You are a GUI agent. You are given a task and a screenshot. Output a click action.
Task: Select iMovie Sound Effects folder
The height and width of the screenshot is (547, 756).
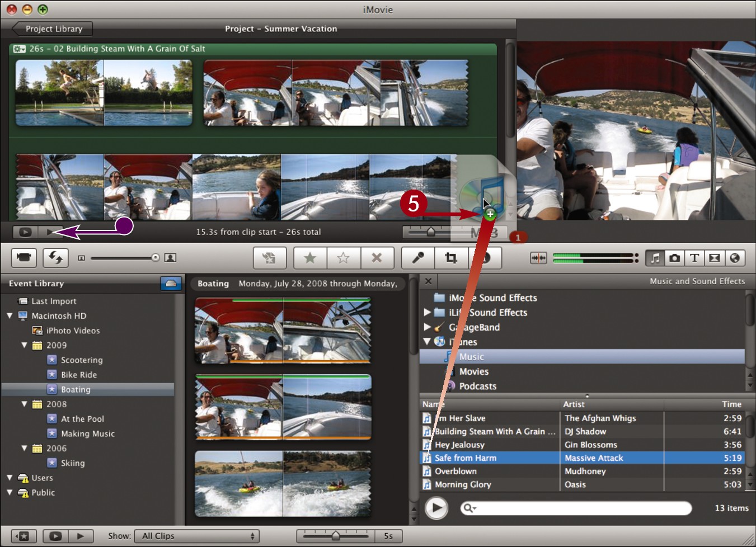pyautogui.click(x=492, y=298)
